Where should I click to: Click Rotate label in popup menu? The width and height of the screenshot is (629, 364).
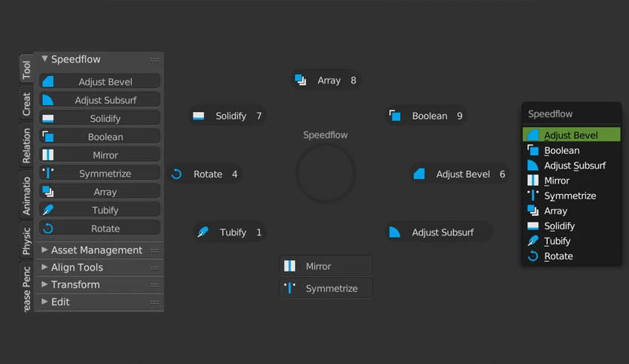pyautogui.click(x=558, y=256)
